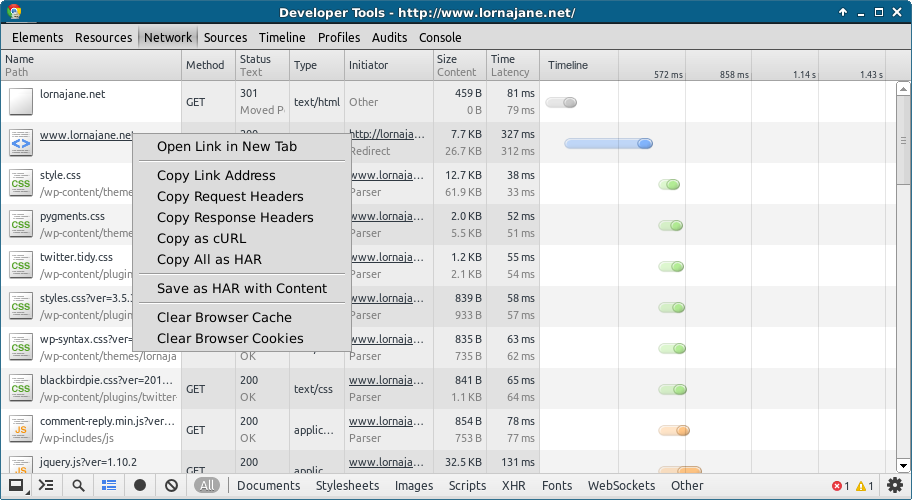
Task: Click the blue timeline bar for www.lornajane.net
Action: click(608, 144)
